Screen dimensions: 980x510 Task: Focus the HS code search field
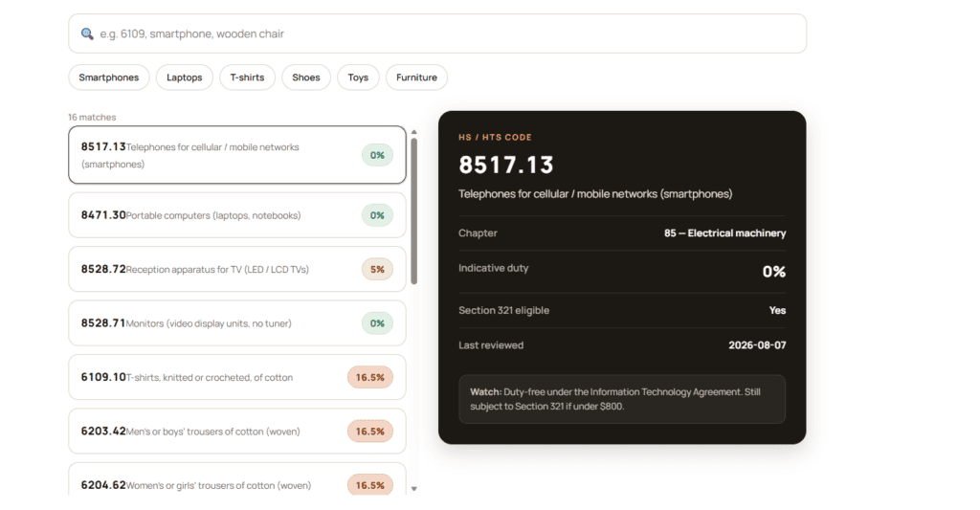click(x=437, y=33)
